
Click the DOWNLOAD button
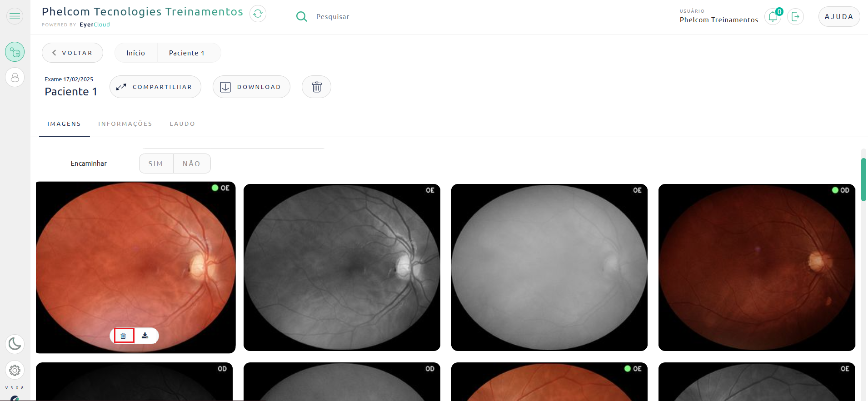[251, 87]
